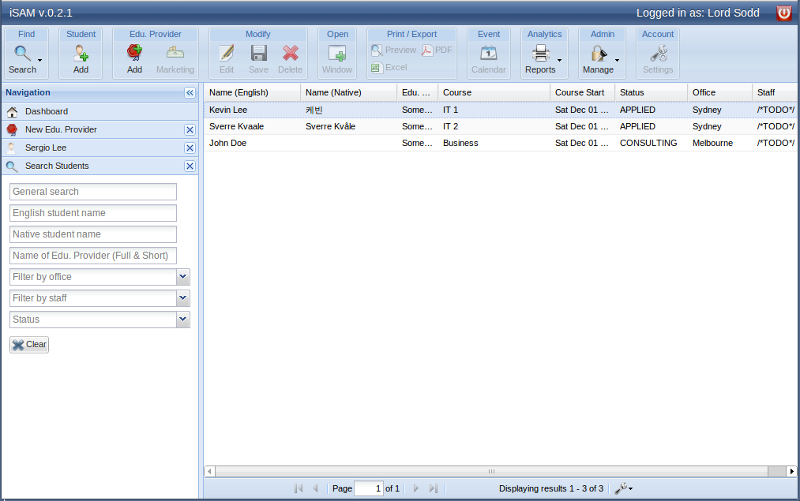Select the Sverre Kvaale row

501,127
